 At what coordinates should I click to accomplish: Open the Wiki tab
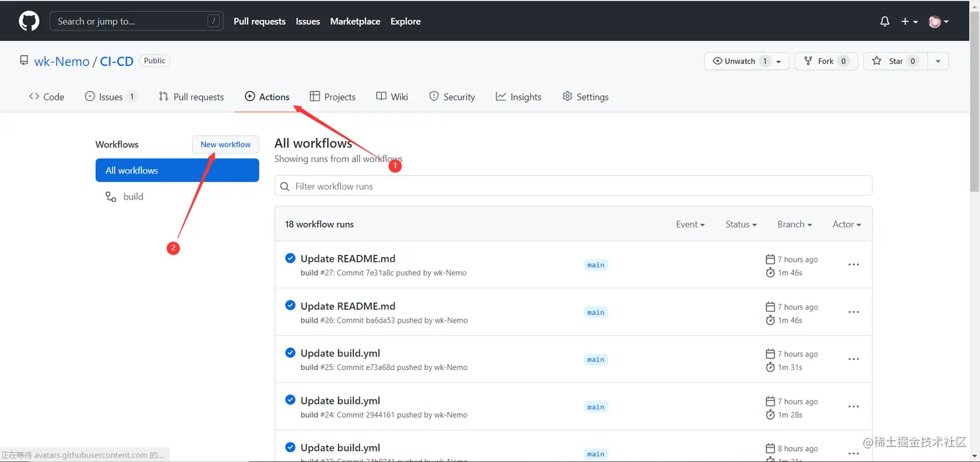click(392, 97)
